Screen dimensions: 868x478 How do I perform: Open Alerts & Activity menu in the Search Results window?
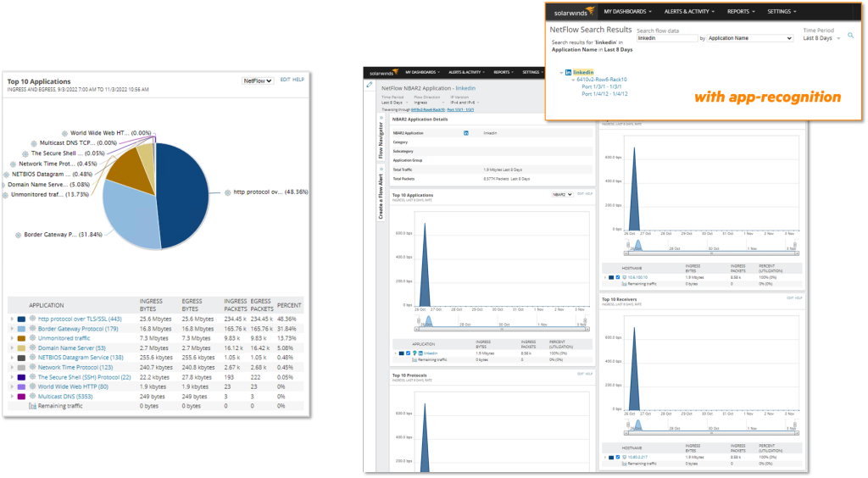point(689,12)
